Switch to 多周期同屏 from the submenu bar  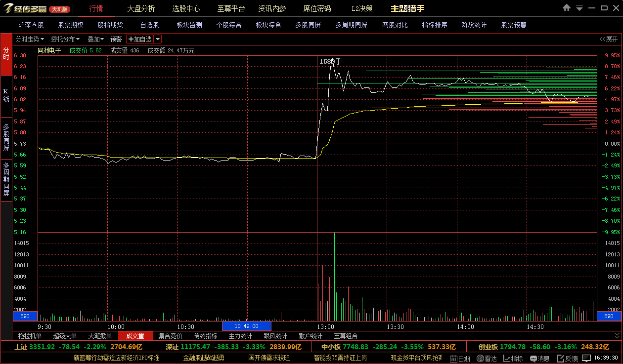pos(351,25)
